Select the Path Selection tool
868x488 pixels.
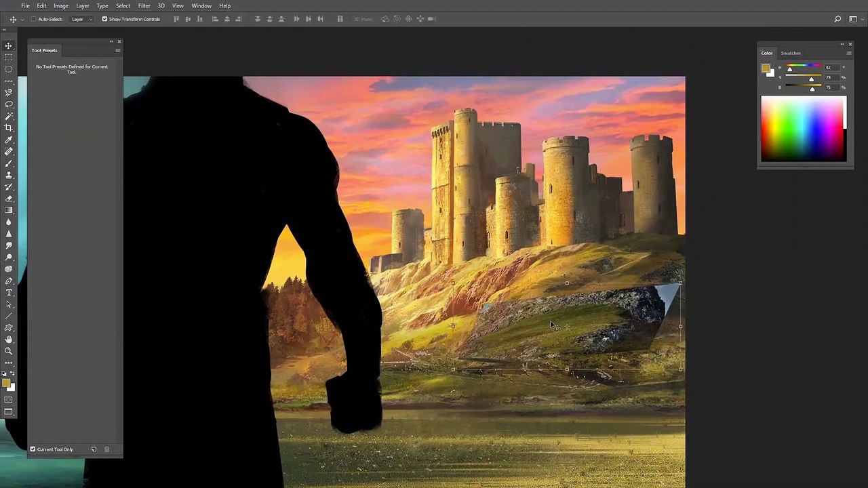9,304
